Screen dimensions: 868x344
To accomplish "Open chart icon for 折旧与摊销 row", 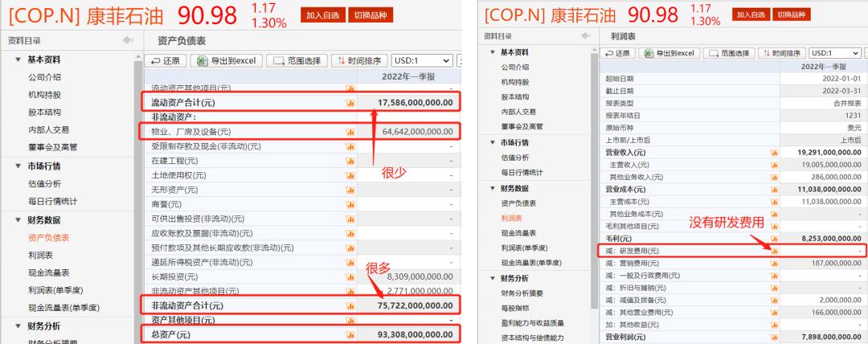I will 774,288.
